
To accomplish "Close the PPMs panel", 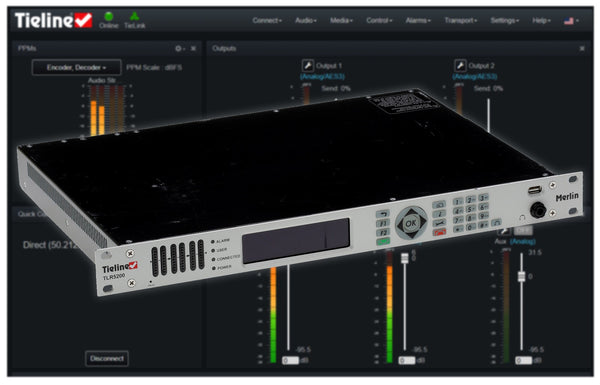I will [x=193, y=49].
